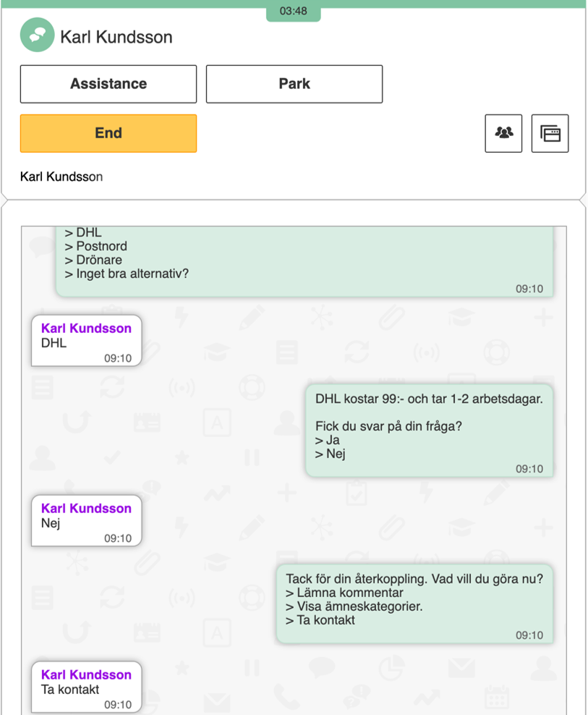The width and height of the screenshot is (588, 715).
Task: Click the small Karl Kundsson label below End
Action: (61, 177)
